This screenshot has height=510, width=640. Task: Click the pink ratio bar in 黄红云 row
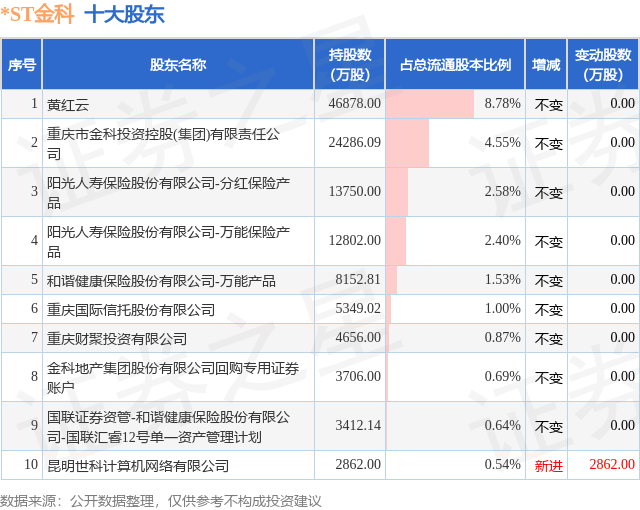[x=430, y=104]
